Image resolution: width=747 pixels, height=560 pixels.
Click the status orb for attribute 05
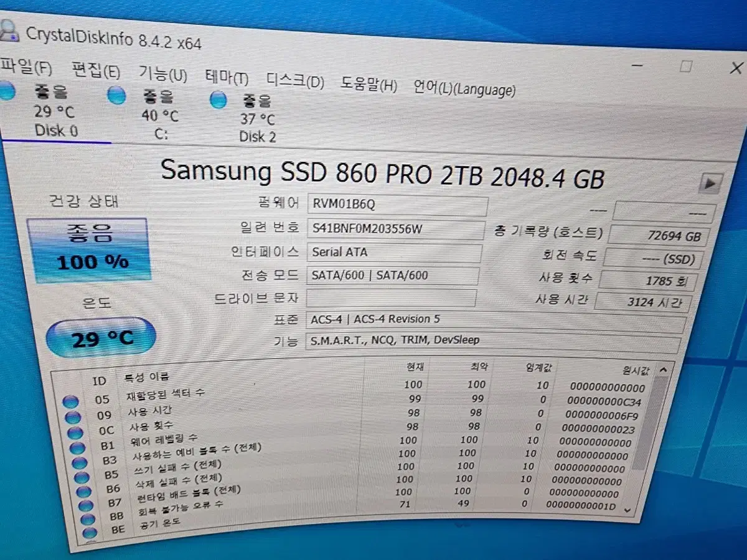(x=72, y=402)
